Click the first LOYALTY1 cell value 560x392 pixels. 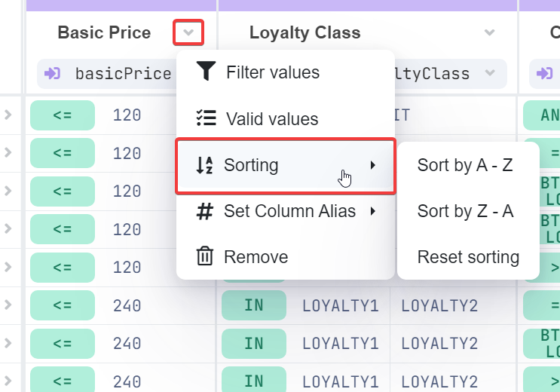pyautogui.click(x=341, y=305)
